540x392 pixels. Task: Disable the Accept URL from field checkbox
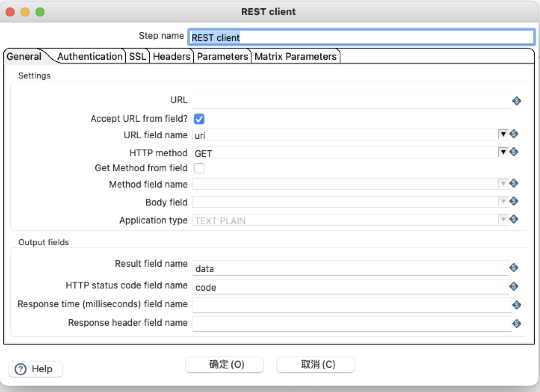199,119
